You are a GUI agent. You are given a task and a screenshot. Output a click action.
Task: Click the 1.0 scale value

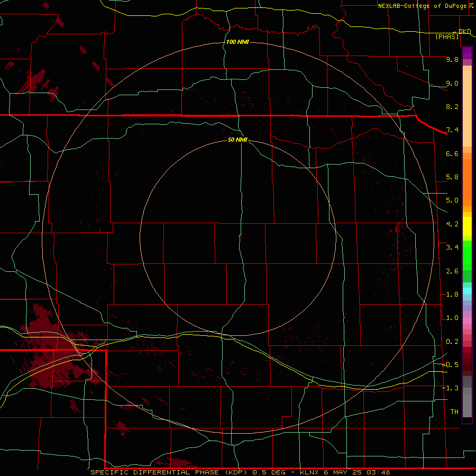pos(452,318)
